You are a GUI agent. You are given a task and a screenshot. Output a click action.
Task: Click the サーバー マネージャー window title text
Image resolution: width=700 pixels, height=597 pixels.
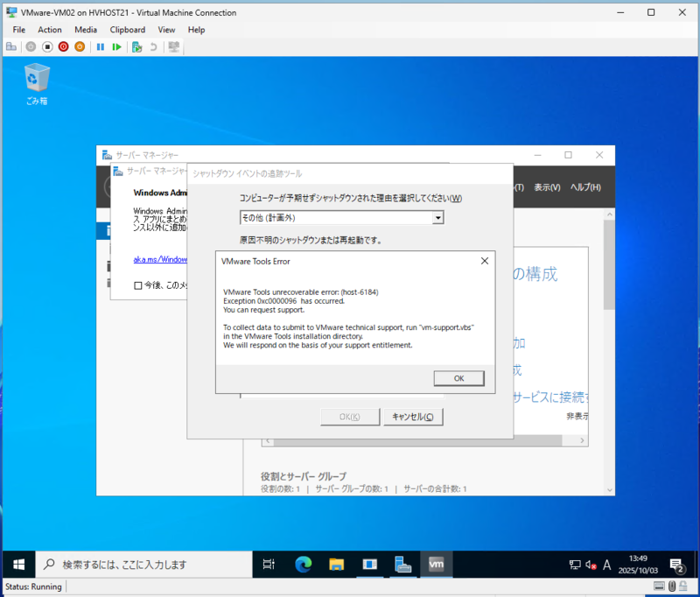(x=147, y=155)
